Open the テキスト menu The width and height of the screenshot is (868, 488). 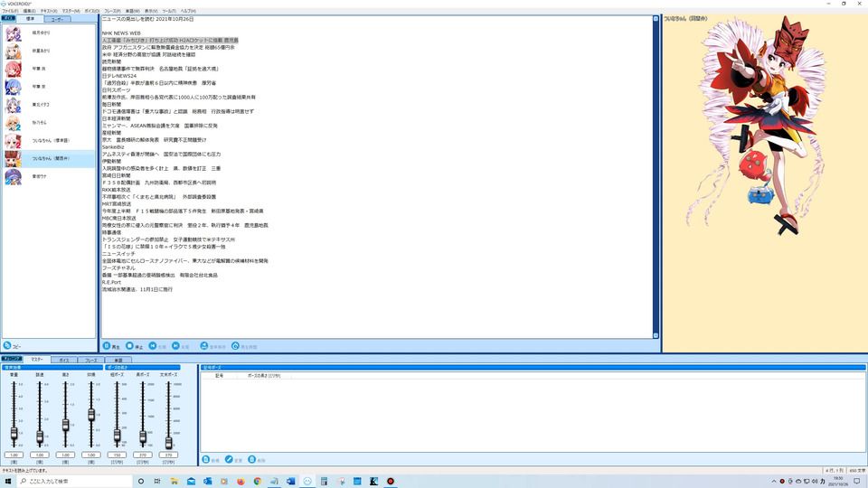pos(49,11)
